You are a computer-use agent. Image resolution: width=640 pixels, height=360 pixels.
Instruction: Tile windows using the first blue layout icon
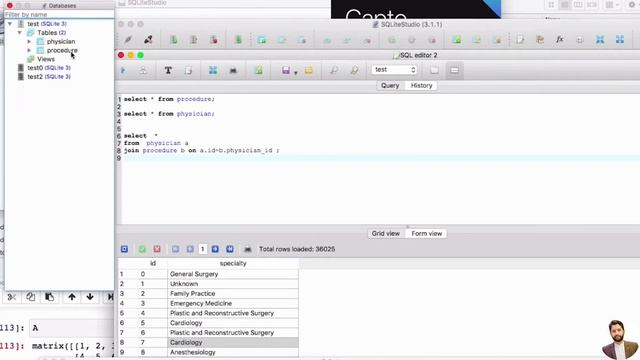(x=600, y=40)
